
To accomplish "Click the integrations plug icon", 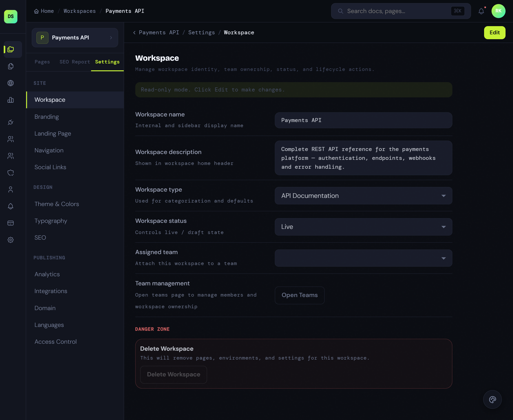I will (x=11, y=122).
